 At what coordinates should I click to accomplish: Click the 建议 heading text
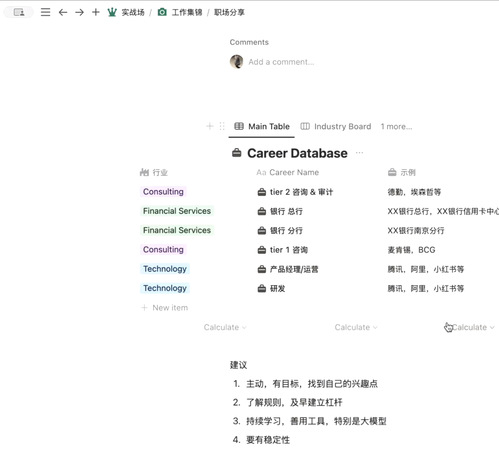[x=238, y=365]
